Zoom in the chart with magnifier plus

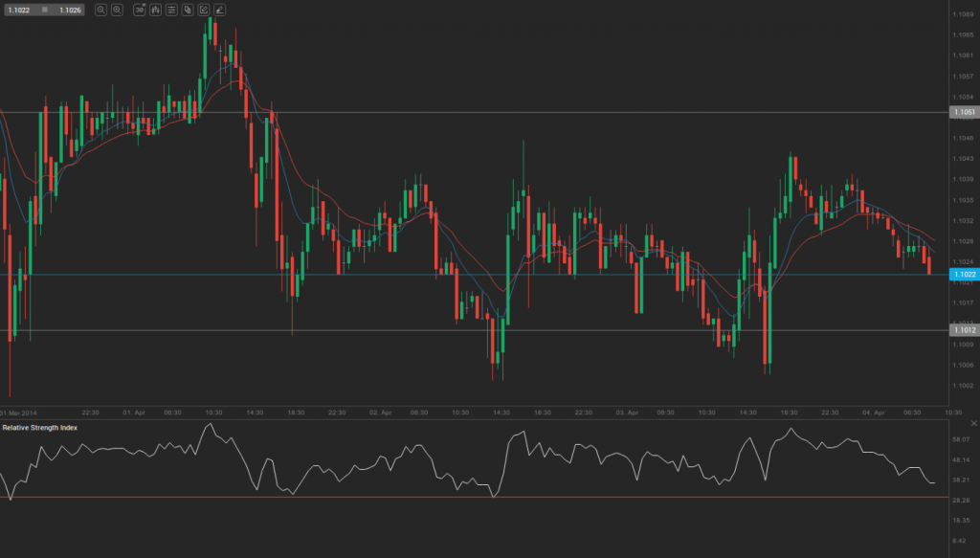click(x=117, y=10)
